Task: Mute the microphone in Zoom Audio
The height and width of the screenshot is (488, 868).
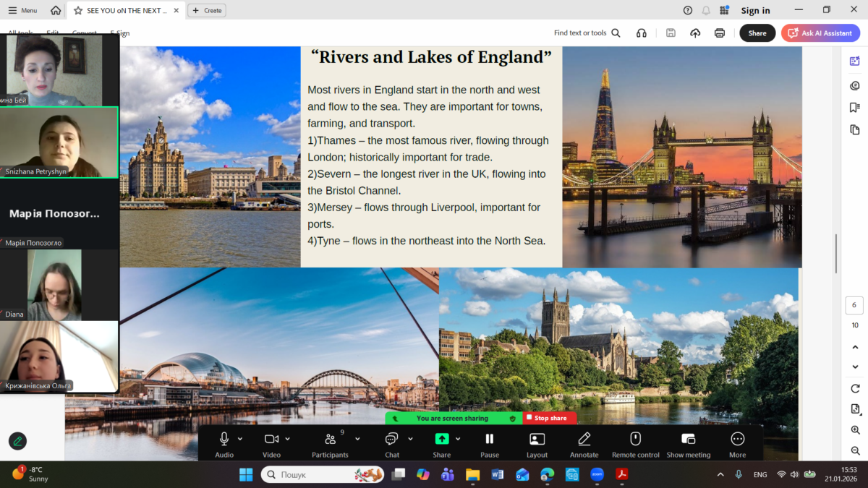Action: (x=224, y=439)
